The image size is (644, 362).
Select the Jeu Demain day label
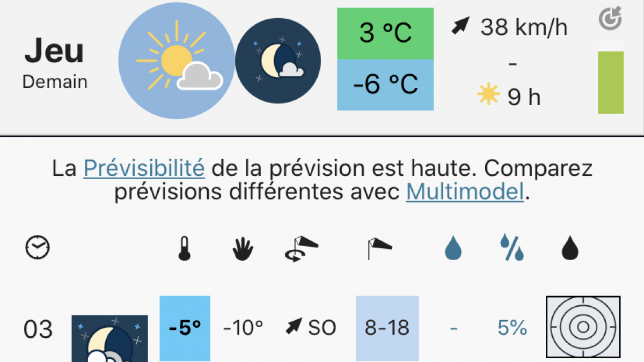click(55, 63)
